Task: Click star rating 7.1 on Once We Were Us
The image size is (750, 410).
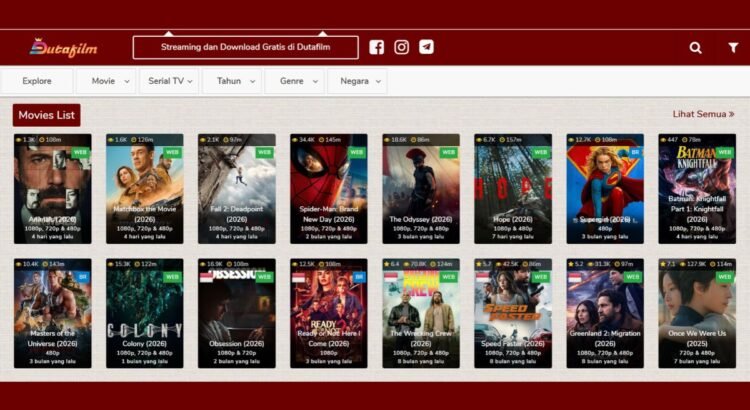Action: [670, 264]
